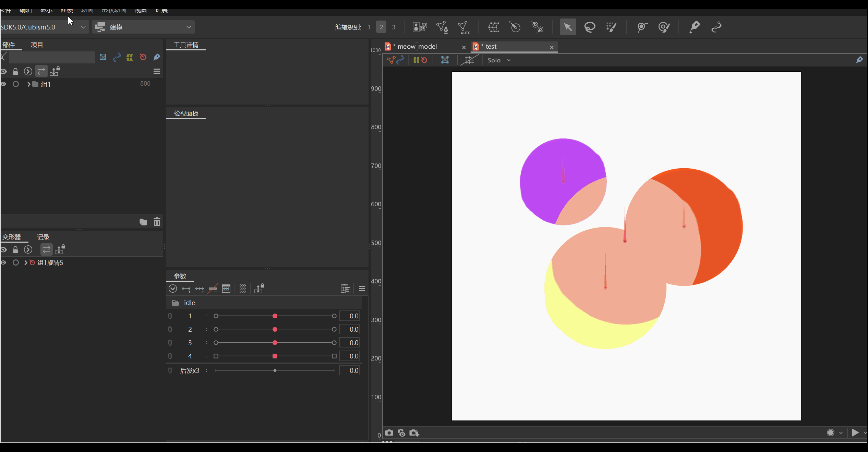Click the 后发x3 slider handle
The width and height of the screenshot is (868, 452).
coord(275,370)
